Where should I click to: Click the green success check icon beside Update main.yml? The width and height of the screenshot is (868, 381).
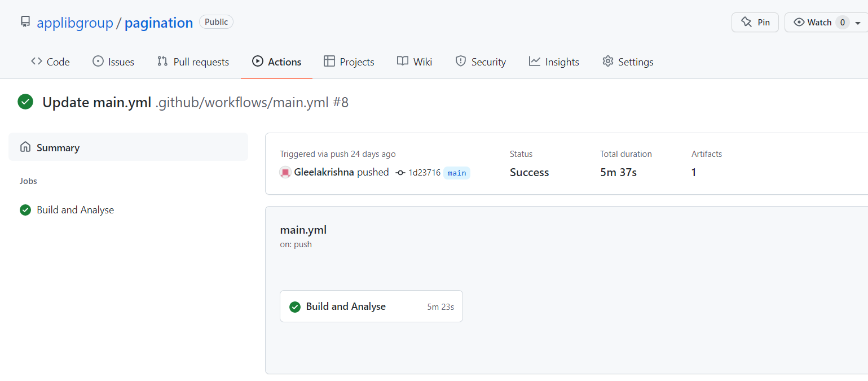(25, 102)
